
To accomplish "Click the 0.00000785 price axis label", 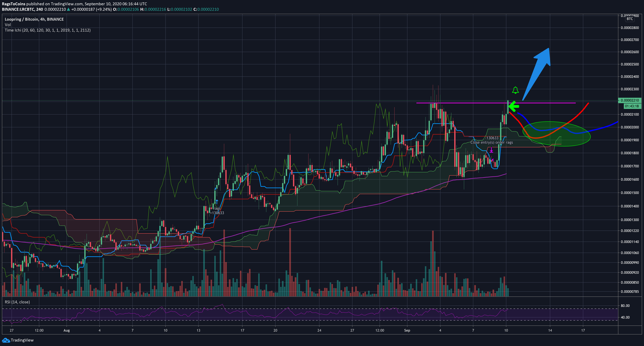I will click(630, 292).
